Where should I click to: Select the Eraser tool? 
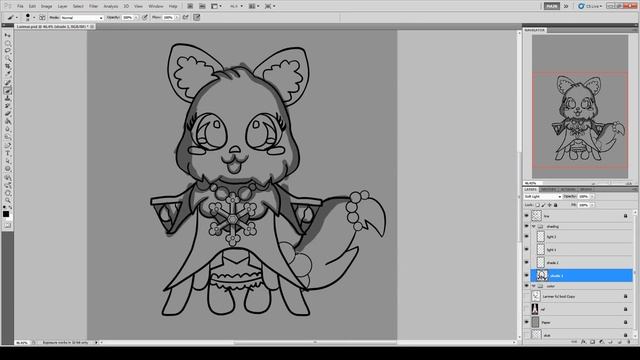point(7,114)
